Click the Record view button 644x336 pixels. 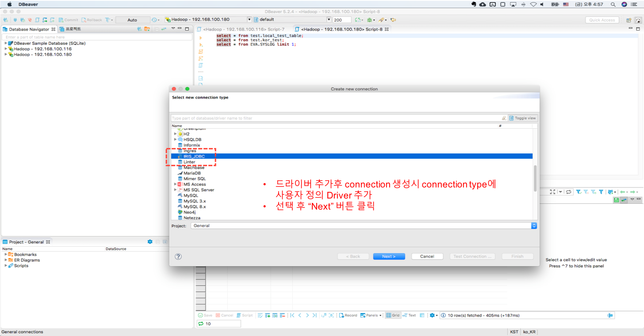348,315
